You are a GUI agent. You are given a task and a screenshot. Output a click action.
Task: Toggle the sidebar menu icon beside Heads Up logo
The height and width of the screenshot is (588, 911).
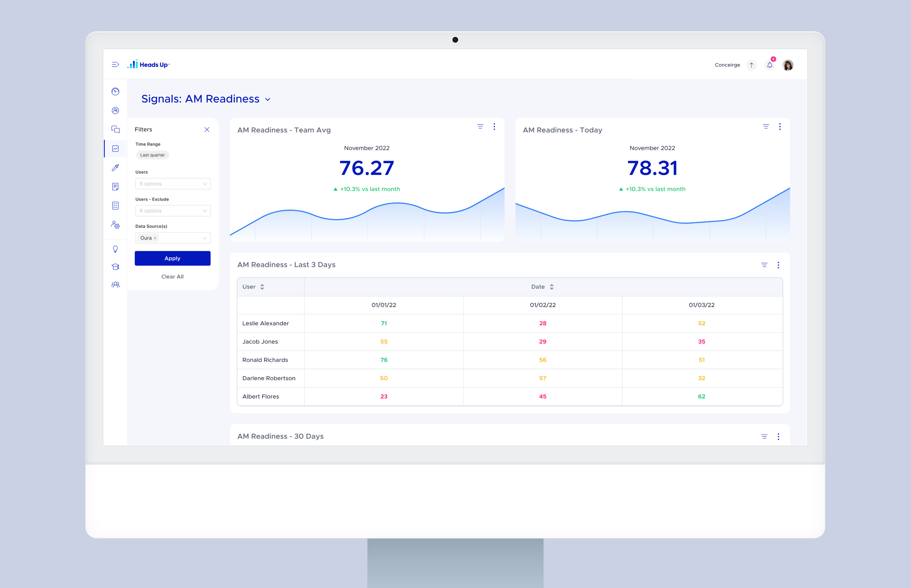tap(115, 64)
